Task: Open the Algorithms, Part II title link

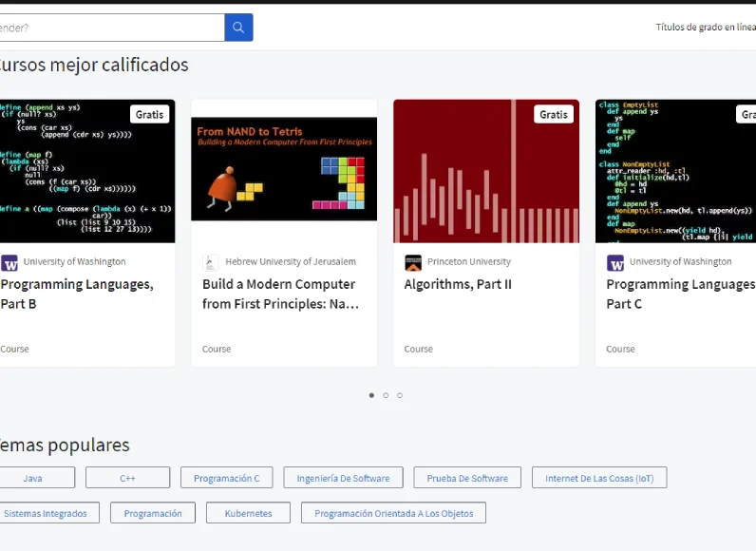Action: (458, 284)
